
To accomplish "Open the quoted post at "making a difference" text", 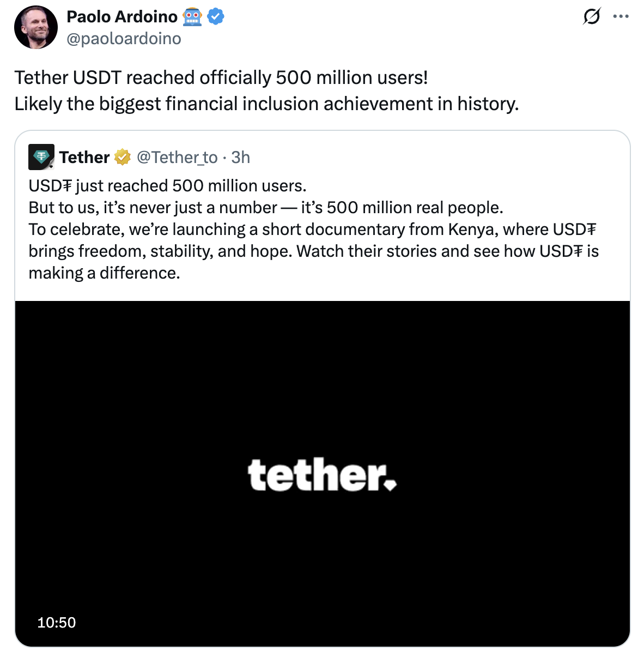I will tap(104, 273).
